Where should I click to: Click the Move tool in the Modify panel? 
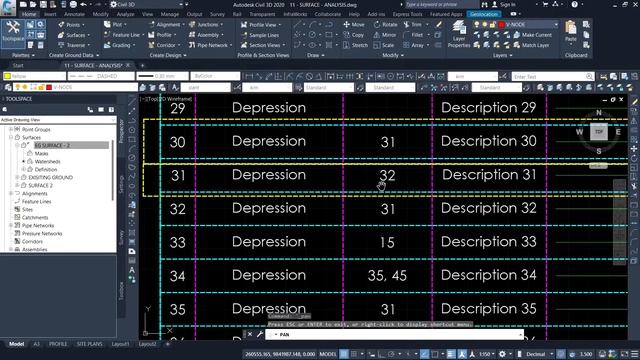[x=354, y=25]
